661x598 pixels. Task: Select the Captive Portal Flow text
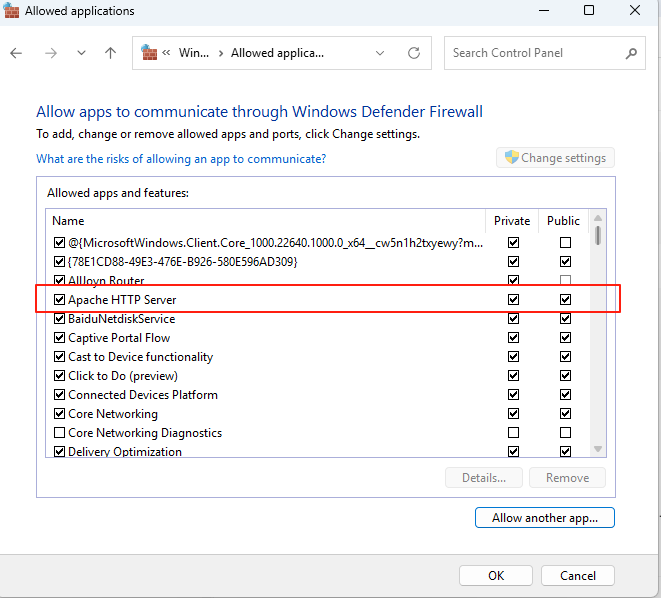[119, 338]
